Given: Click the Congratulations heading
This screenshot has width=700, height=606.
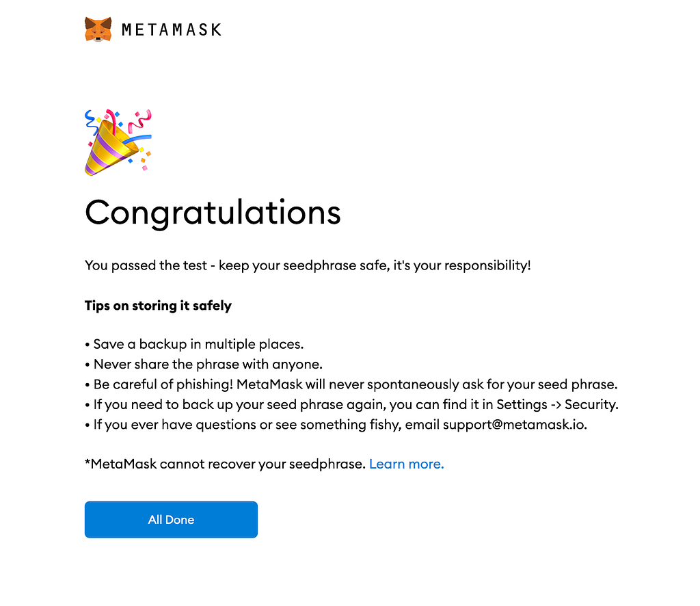Looking at the screenshot, I should point(213,213).
